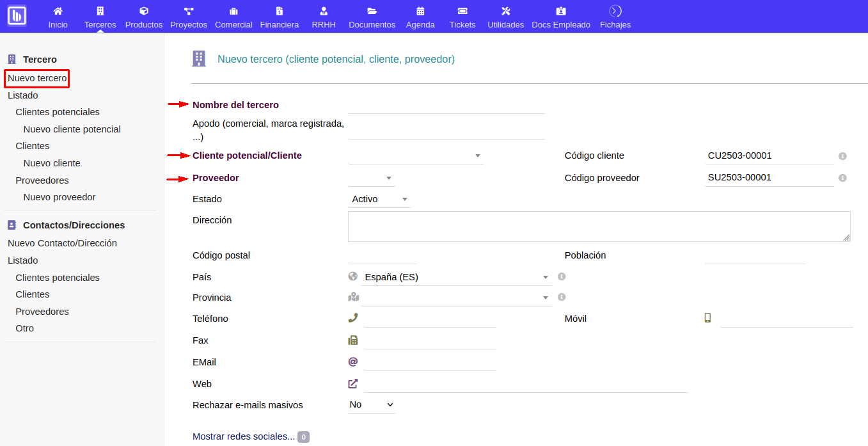Click Mostrar redes sociales link
Image resolution: width=868 pixels, height=446 pixels.
pyautogui.click(x=244, y=436)
